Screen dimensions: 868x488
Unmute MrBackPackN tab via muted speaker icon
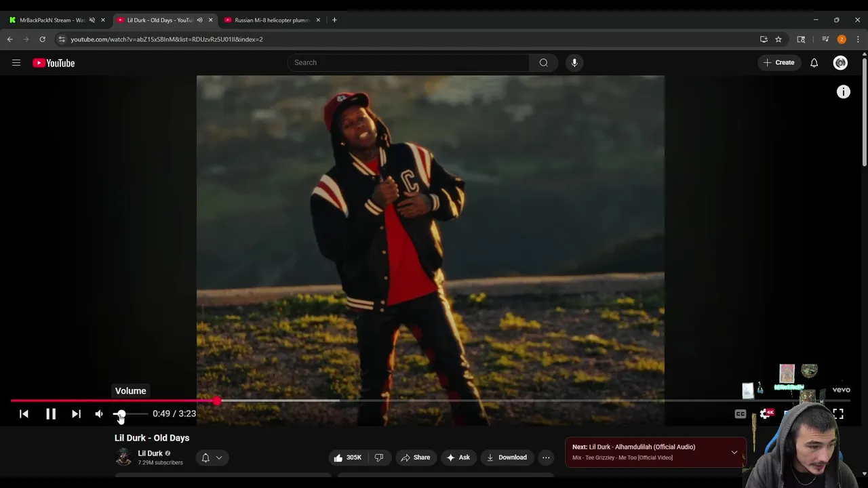tap(92, 20)
